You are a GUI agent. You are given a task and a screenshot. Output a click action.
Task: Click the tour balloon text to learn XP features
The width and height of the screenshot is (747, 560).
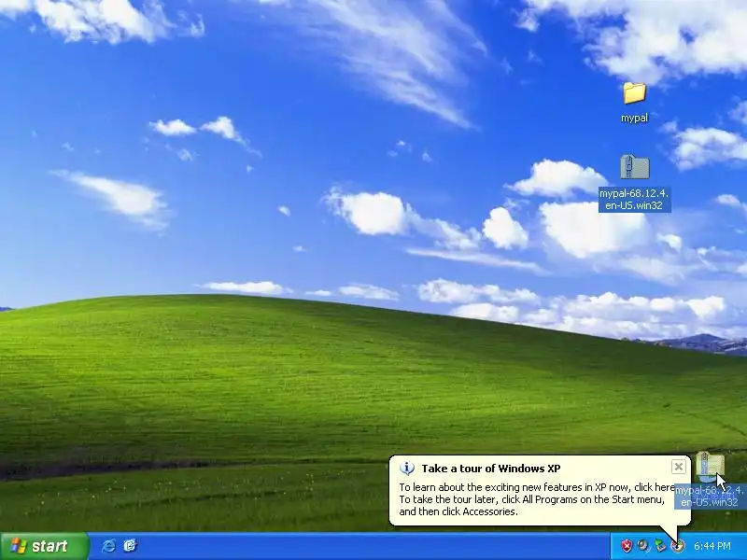(537, 499)
